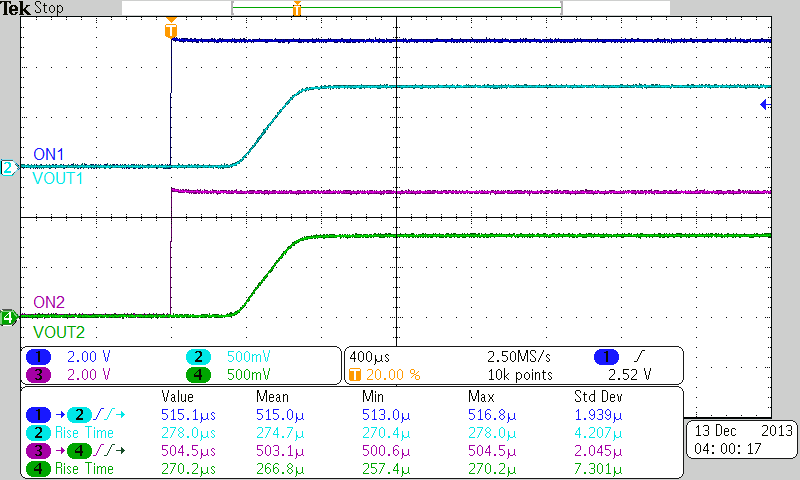Select the VOUT1 waveform label
This screenshot has height=480, width=800.
[58, 179]
